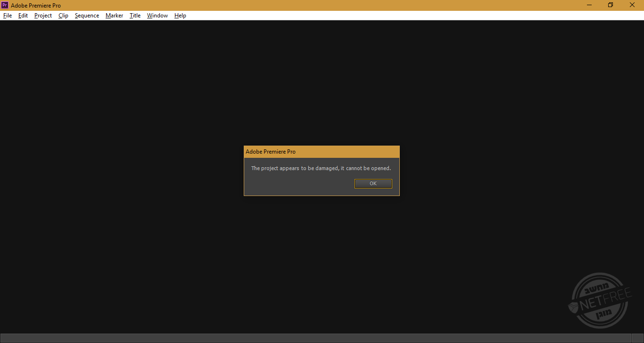The height and width of the screenshot is (343, 644).
Task: Click the damaged project error message text
Action: pyautogui.click(x=321, y=168)
